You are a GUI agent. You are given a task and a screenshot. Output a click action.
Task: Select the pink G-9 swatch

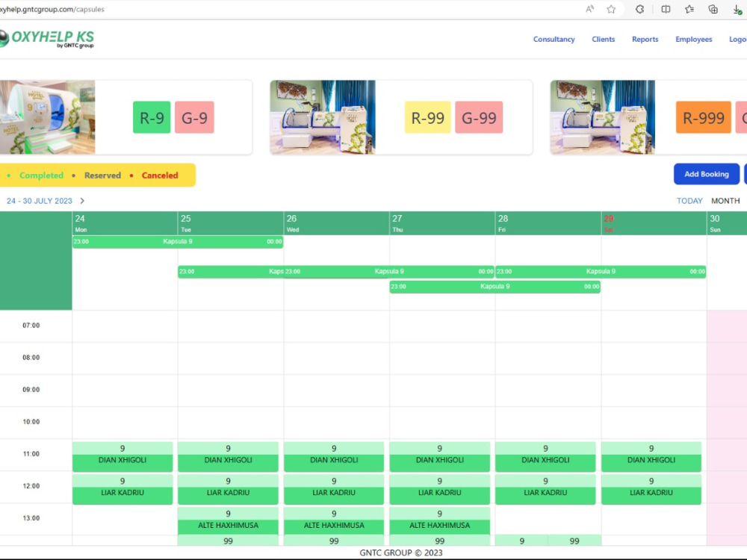(194, 117)
